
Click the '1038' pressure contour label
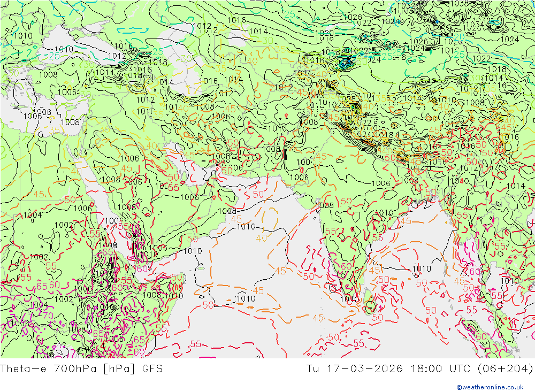click(x=459, y=4)
